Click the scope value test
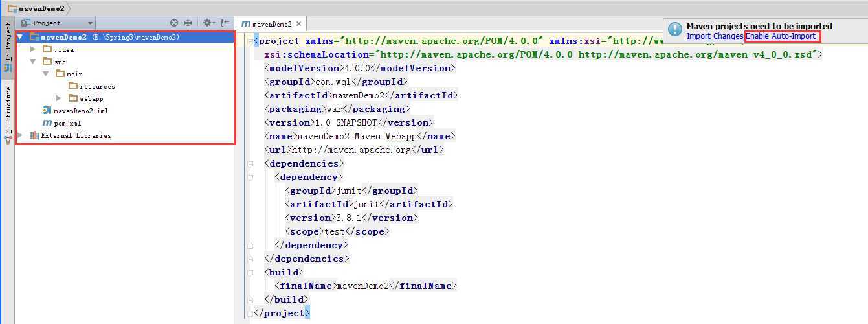The image size is (868, 324). 335,231
